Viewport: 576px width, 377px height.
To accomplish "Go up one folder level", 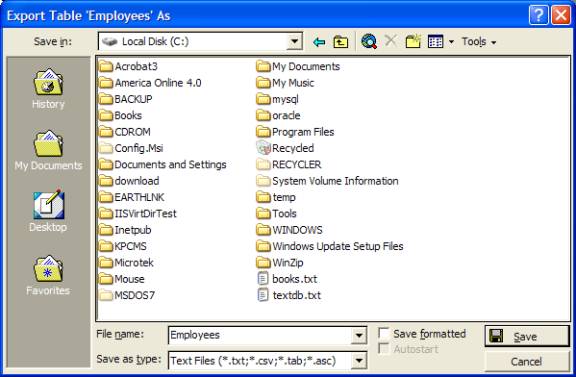I will point(341,42).
